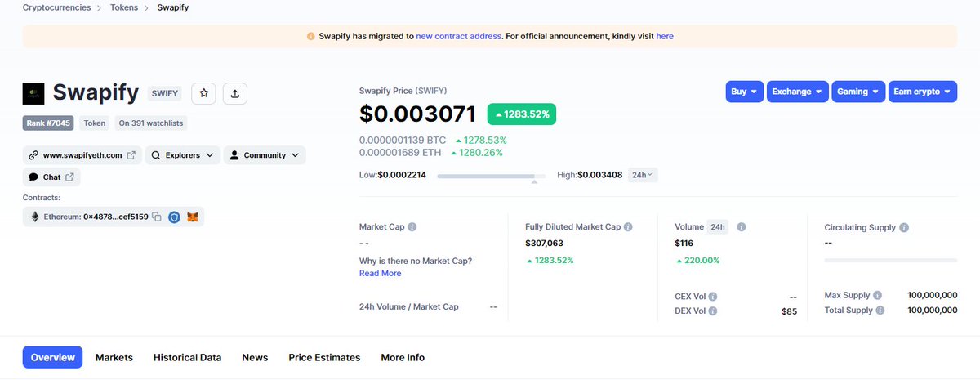Change the 24h low/high range selector
Screen dimensions: 980x380
coord(643,175)
